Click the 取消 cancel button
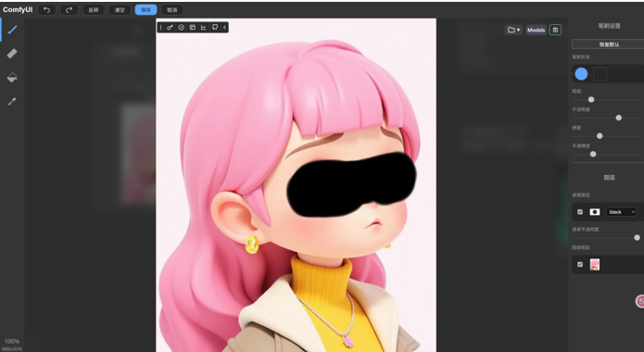644x352 pixels. 172,10
